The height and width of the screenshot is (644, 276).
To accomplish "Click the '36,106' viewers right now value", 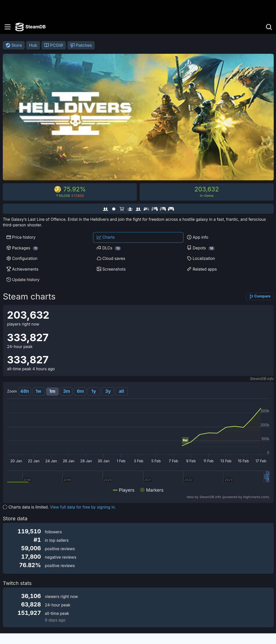I will [x=31, y=596].
